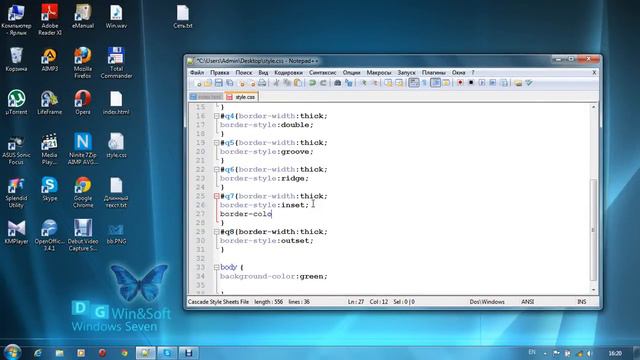Click the scrollbar down arrow in editor
The width and height of the screenshot is (640, 360).
pyautogui.click(x=593, y=290)
